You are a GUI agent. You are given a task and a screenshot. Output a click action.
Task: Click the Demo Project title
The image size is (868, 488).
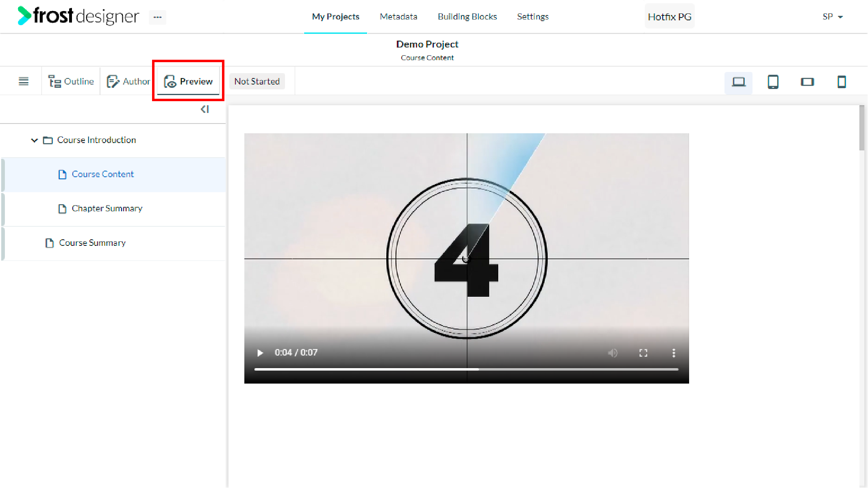[x=427, y=44]
